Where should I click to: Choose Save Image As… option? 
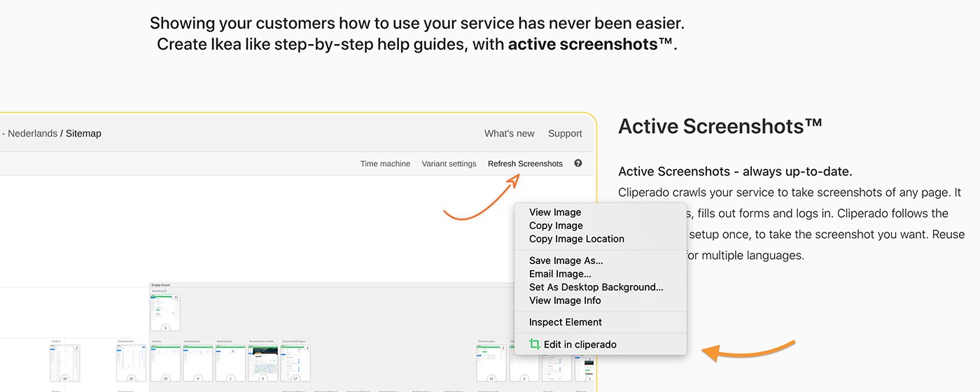pyautogui.click(x=566, y=260)
